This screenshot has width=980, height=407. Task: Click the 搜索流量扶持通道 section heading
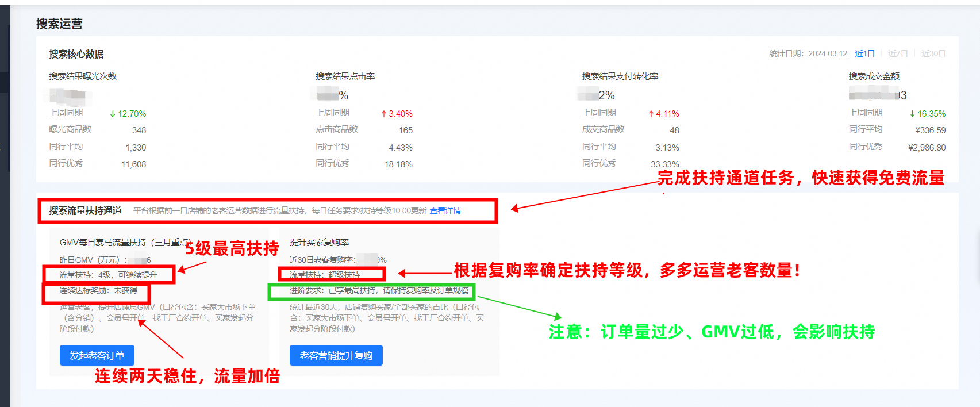pos(85,210)
